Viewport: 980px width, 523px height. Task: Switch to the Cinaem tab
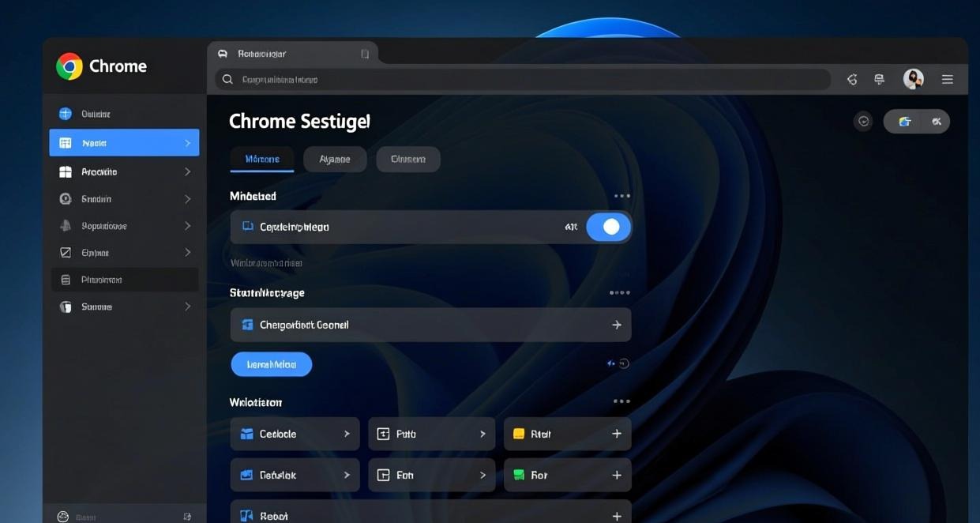click(408, 159)
